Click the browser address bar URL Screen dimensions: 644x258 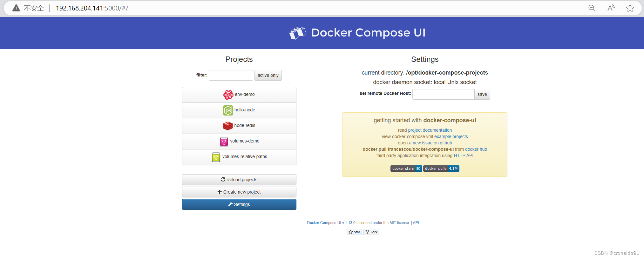[x=92, y=8]
